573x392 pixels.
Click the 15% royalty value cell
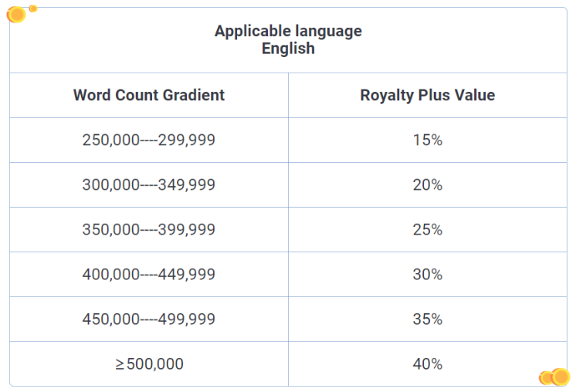pyautogui.click(x=427, y=140)
